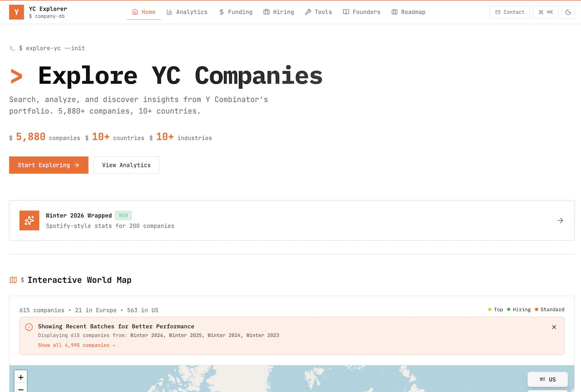581x392 pixels.
Task: Click the View Analytics button
Action: pyautogui.click(x=126, y=165)
